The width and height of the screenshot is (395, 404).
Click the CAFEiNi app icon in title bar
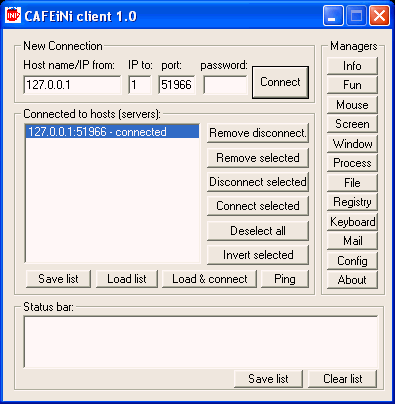[13, 15]
